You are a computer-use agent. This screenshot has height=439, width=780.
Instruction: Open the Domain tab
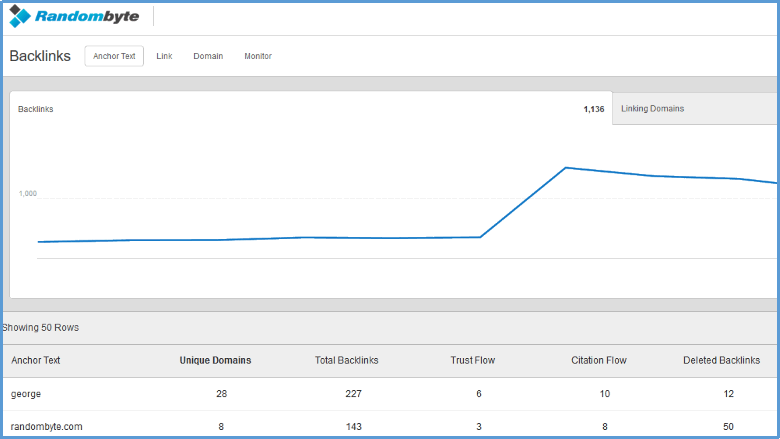pos(208,56)
